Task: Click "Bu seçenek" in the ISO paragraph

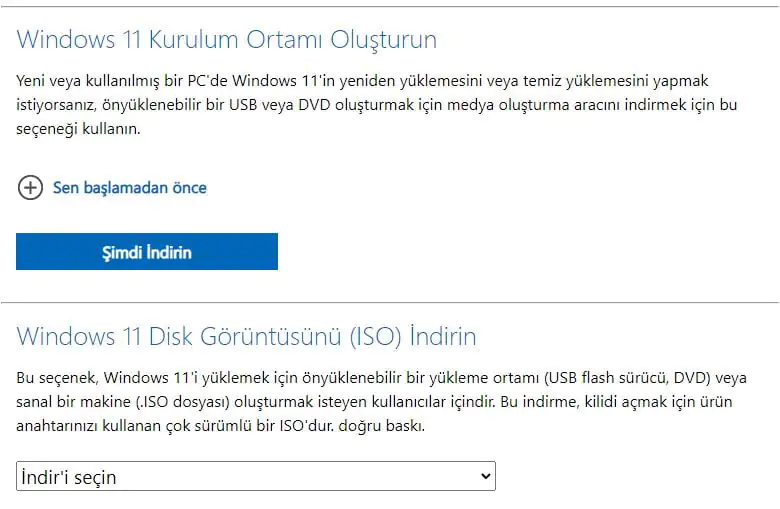Action: [56, 377]
